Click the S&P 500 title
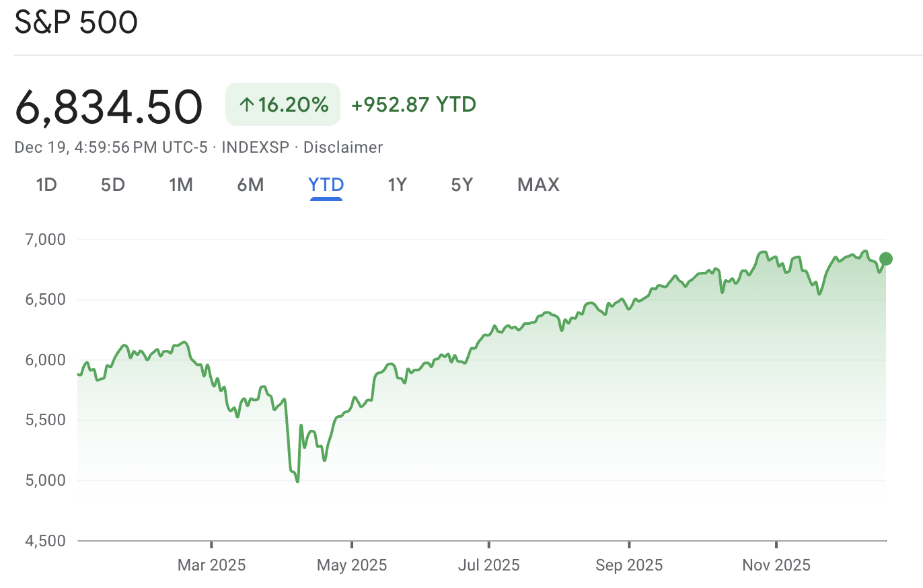 point(76,22)
